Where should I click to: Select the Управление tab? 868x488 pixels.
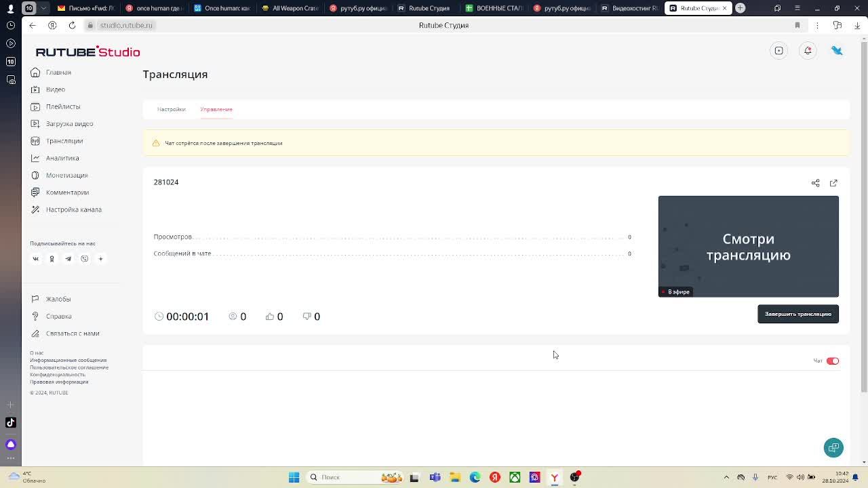click(216, 109)
